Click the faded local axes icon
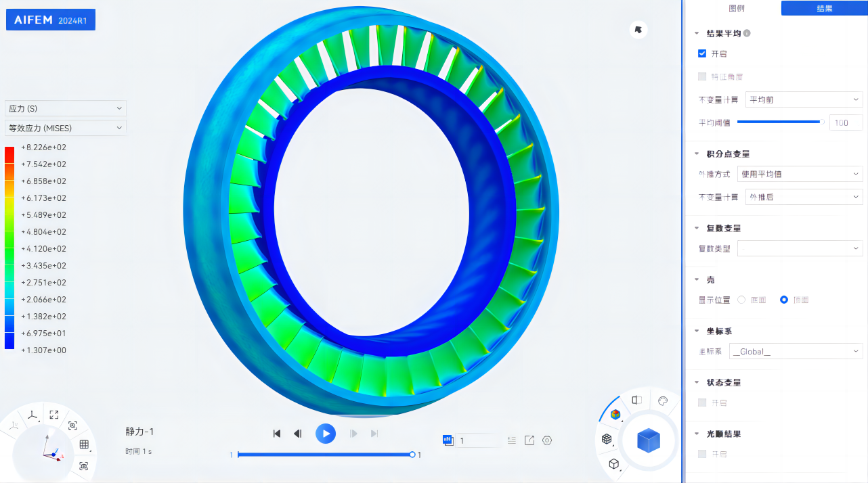The width and height of the screenshot is (868, 483). click(13, 425)
